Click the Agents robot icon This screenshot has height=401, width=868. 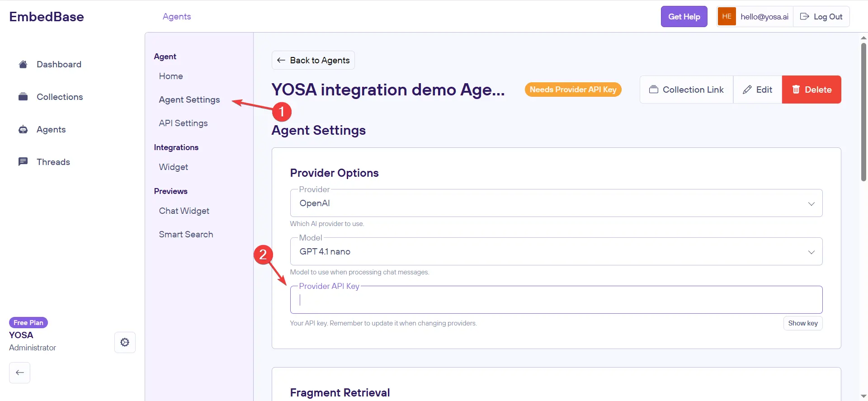tap(23, 130)
